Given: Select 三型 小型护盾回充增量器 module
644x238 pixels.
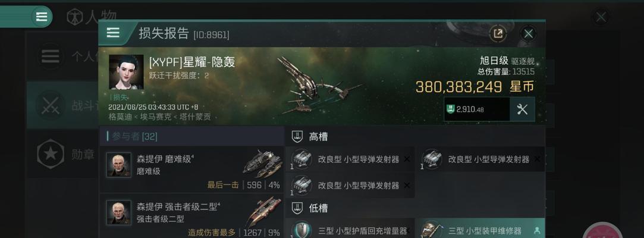Looking at the screenshot, I should (350, 228).
